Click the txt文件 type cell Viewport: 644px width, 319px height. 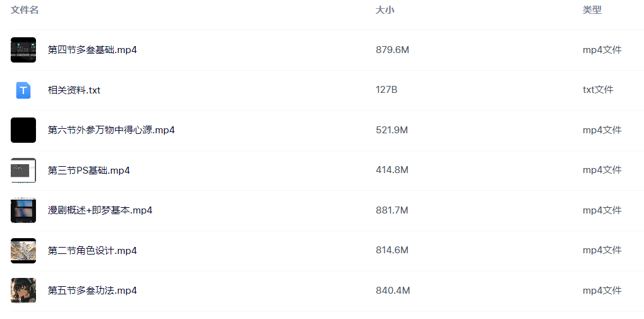(598, 90)
